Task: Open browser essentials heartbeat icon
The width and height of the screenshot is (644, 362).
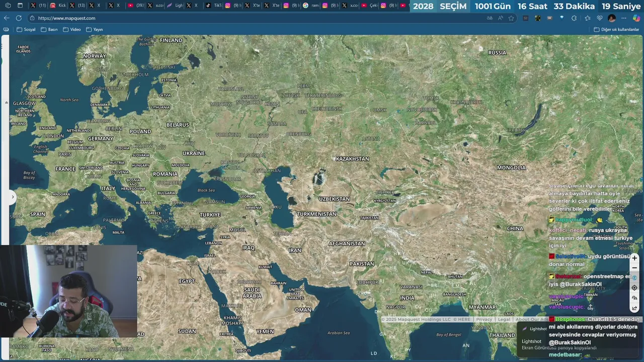Action: click(599, 18)
